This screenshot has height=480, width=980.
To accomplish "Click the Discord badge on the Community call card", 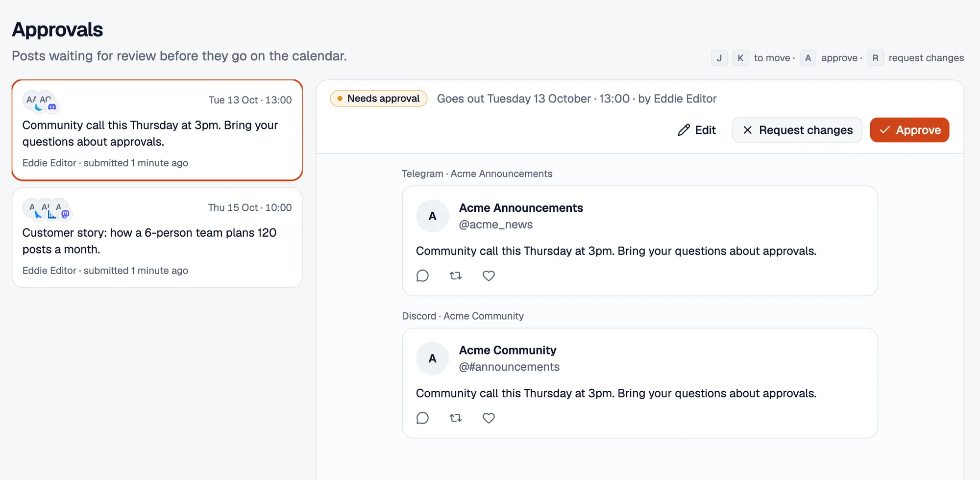I will click(52, 107).
